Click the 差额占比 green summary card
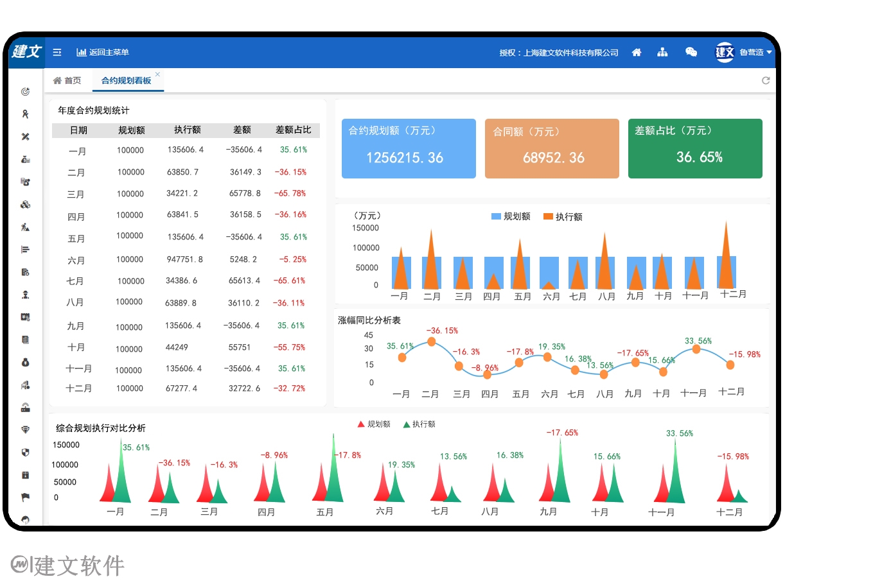The height and width of the screenshot is (588, 882). 695,148
